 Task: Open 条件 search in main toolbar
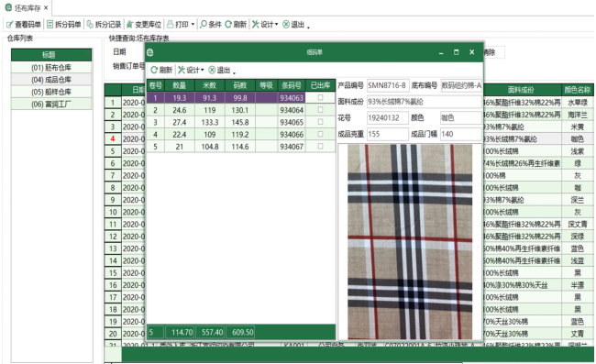[211, 25]
